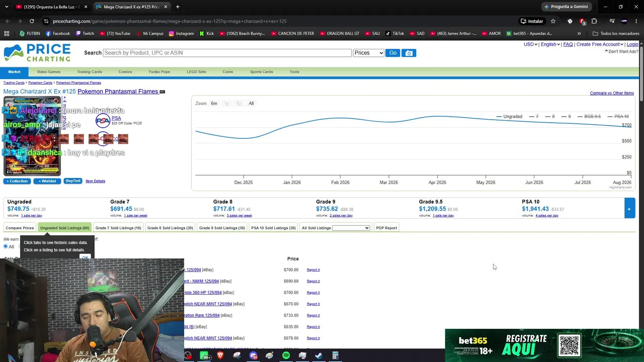Open the Instagram bookmark
Image resolution: width=644 pixels, height=362 pixels.
click(181, 34)
